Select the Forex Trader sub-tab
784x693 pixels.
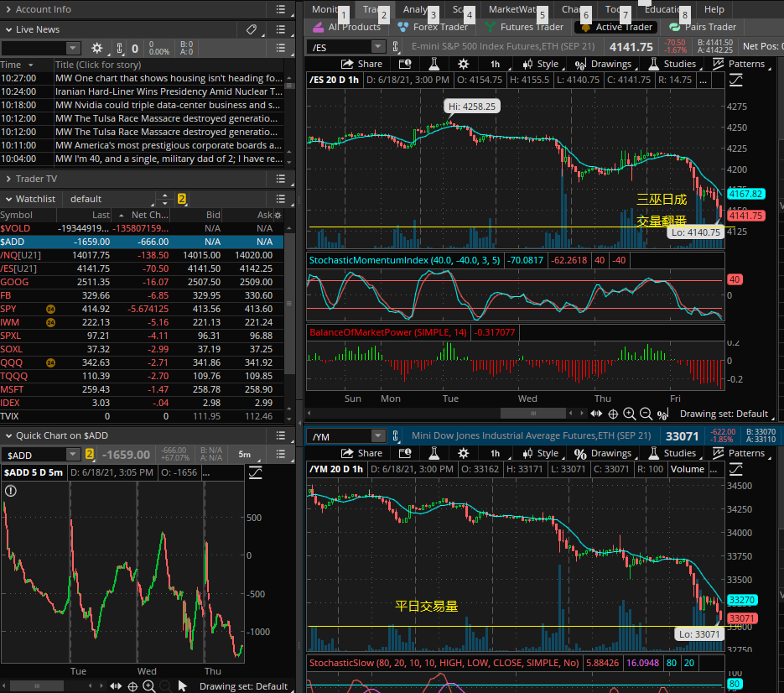[433, 27]
